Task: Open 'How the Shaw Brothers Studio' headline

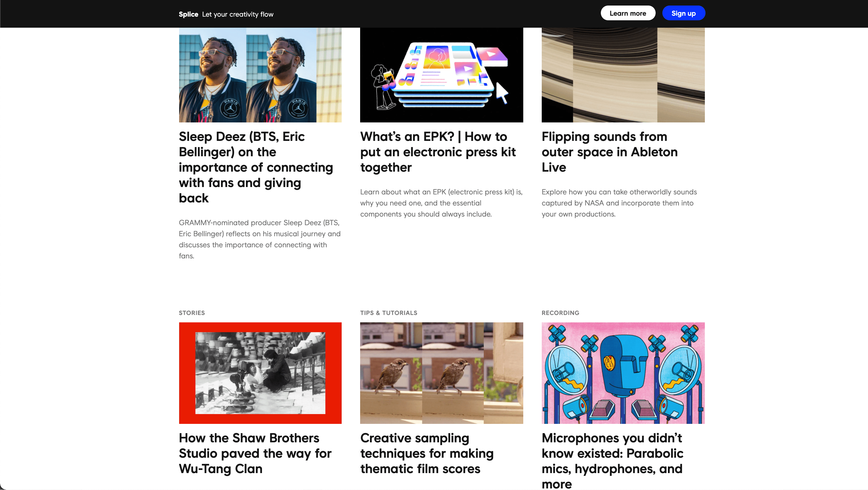Action: tap(255, 453)
